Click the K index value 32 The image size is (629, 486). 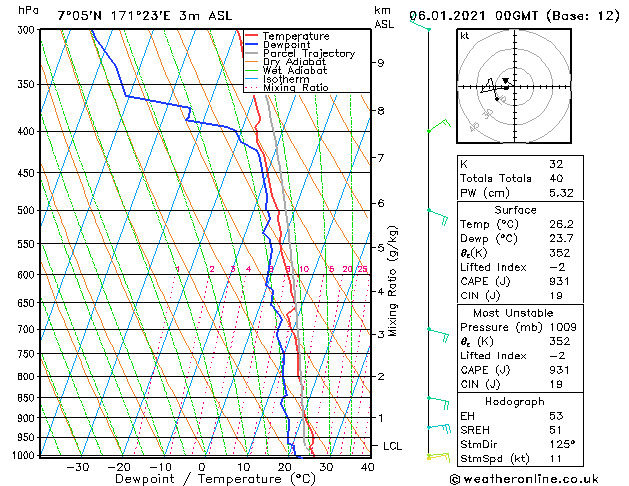[x=556, y=164]
